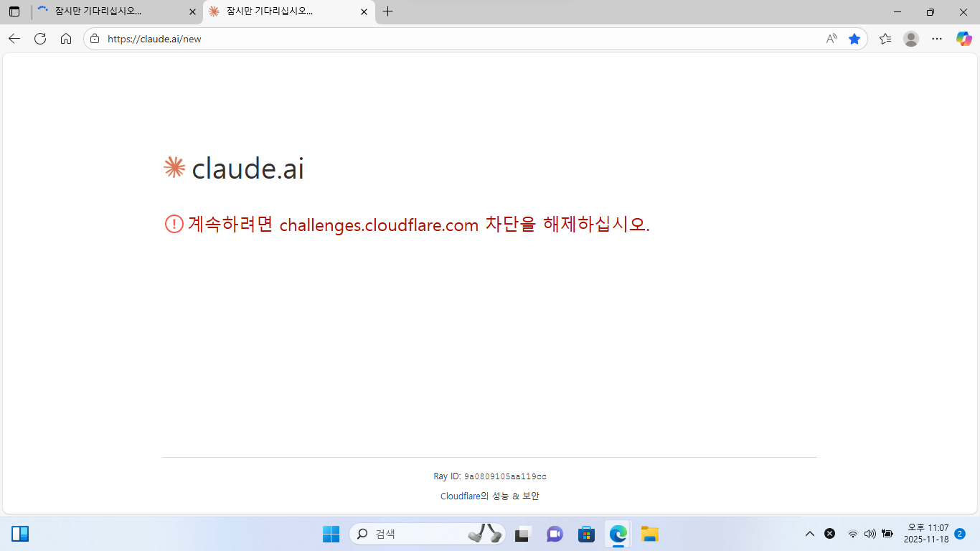The image size is (980, 551).
Task: Open the browser home page
Action: pos(66,39)
